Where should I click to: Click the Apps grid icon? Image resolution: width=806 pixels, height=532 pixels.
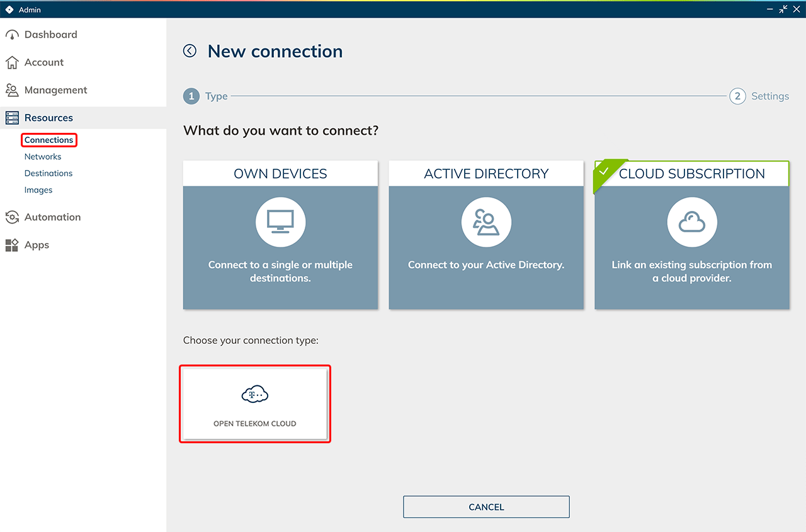12,245
